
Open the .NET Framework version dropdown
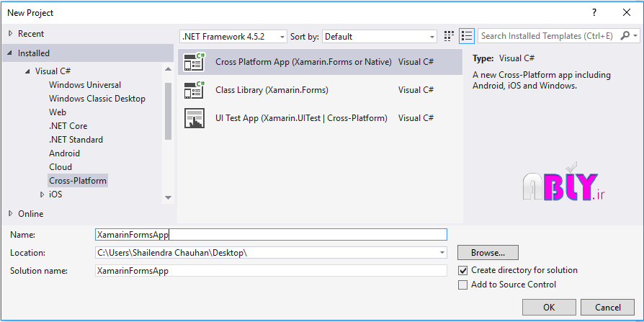tap(233, 37)
